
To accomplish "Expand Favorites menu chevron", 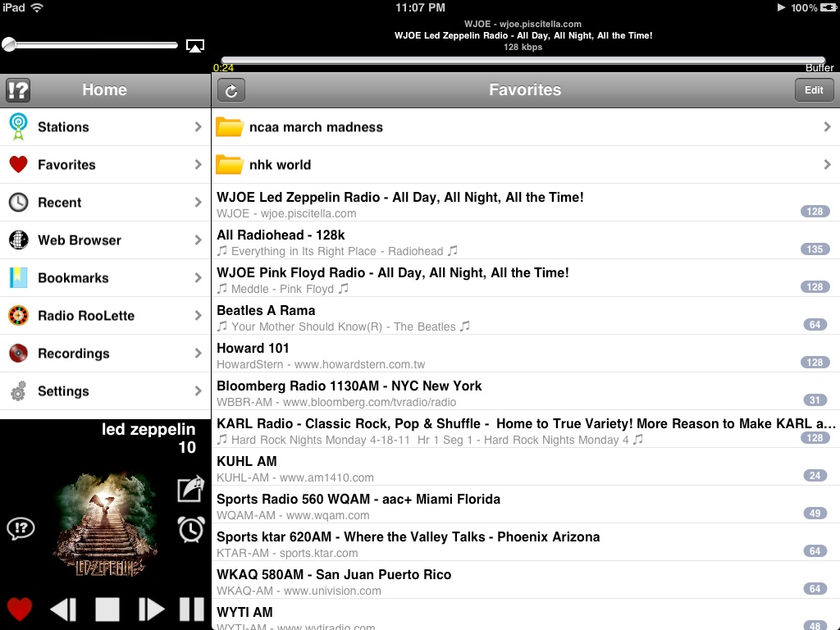I will click(x=199, y=164).
